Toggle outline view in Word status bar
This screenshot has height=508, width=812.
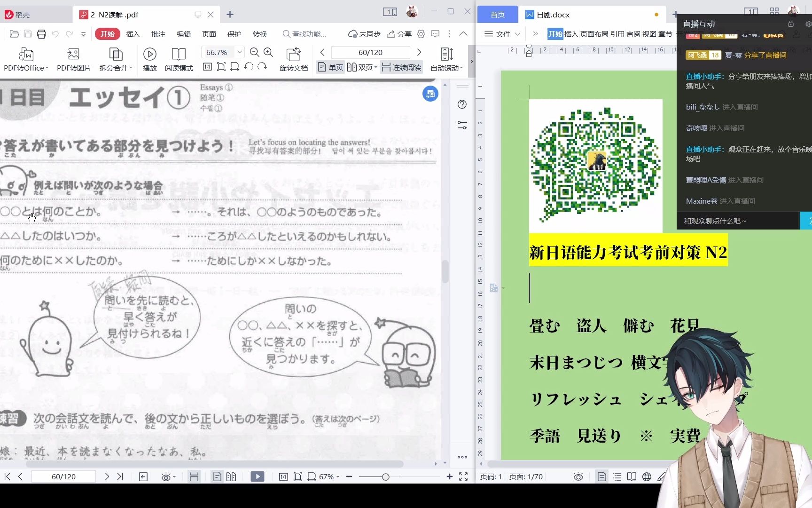coord(617,476)
